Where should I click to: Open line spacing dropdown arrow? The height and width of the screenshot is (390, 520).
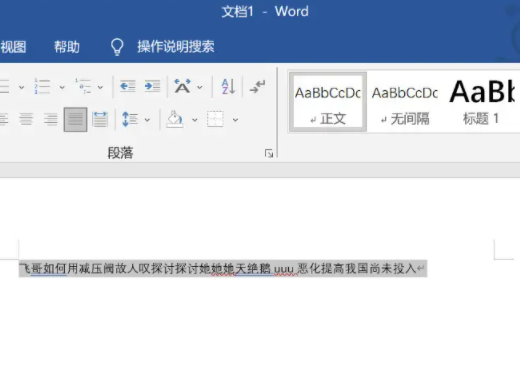pos(147,120)
